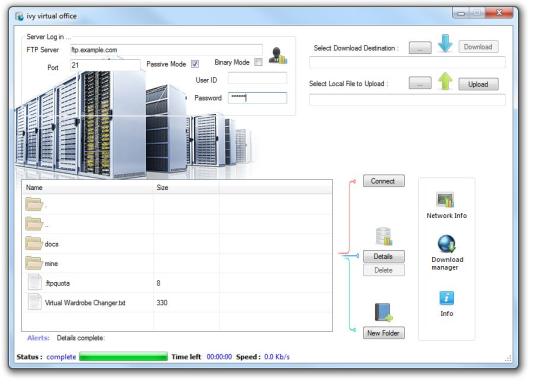Sort list by Size column header
The image size is (540, 386).
[186, 188]
